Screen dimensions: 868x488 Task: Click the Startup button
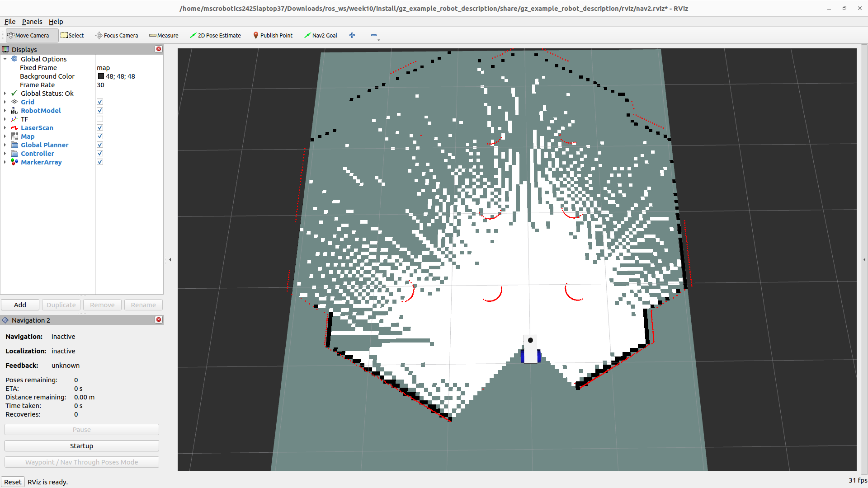tap(82, 446)
